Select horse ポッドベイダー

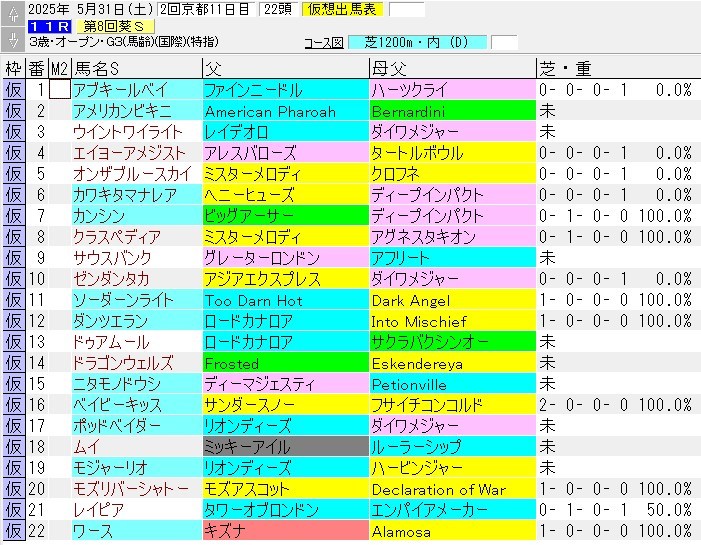point(137,426)
